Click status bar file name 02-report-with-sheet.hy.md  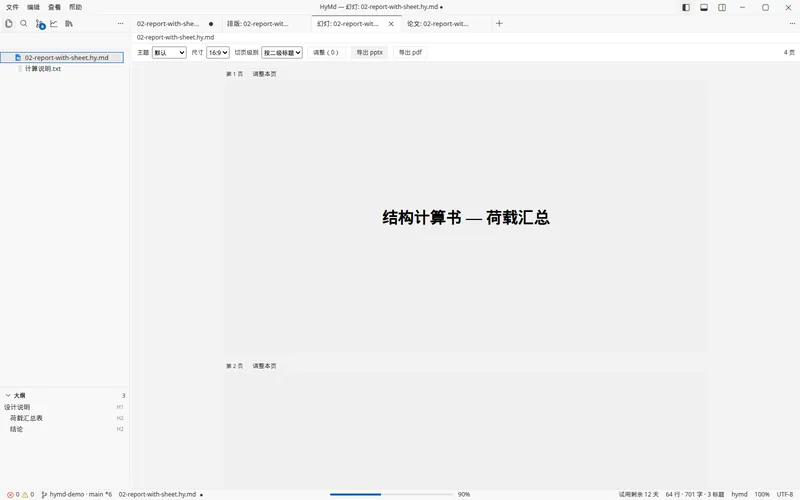click(157, 494)
